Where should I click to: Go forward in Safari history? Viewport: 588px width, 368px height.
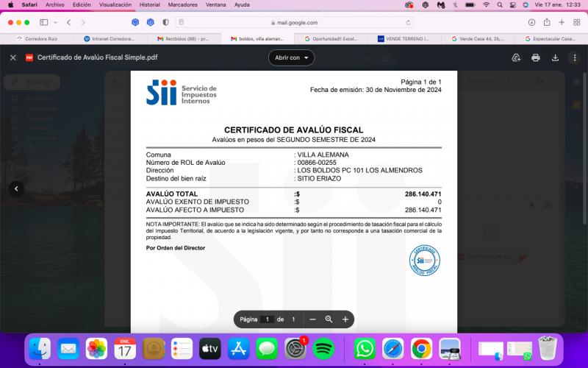click(x=83, y=23)
